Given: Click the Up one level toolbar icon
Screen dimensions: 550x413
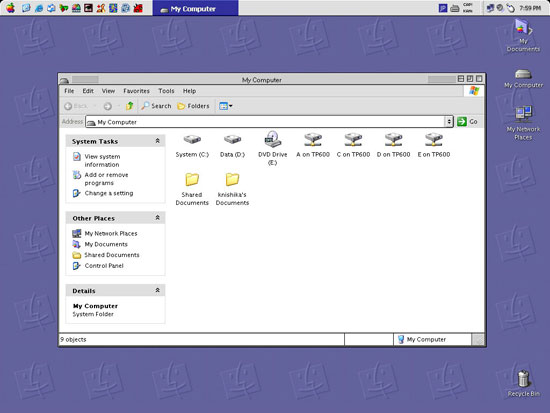Looking at the screenshot, I should (129, 106).
